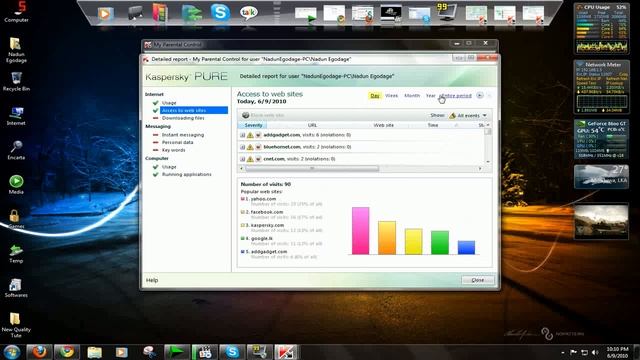Switch the report to Year view
This screenshot has height=360, width=640.
[x=430, y=96]
